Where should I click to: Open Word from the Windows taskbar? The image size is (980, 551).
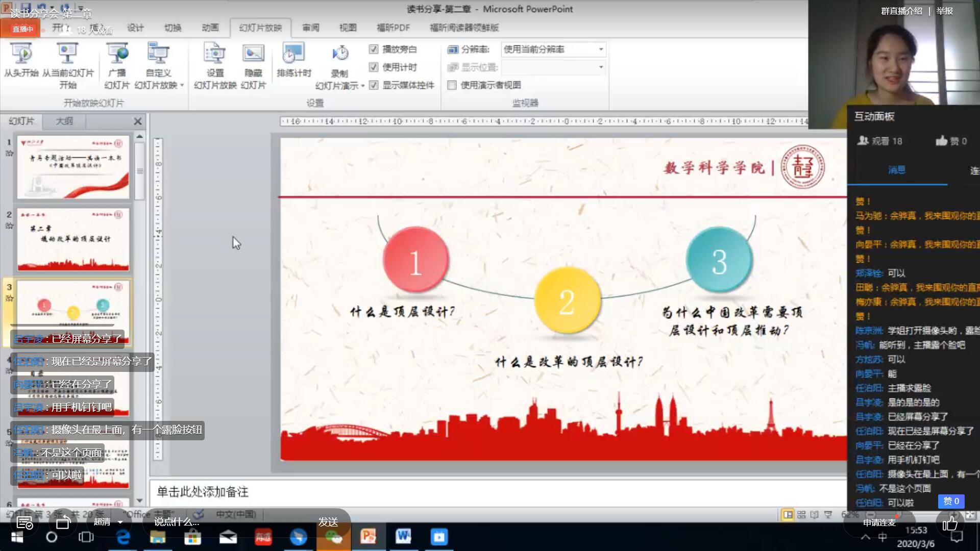point(403,537)
